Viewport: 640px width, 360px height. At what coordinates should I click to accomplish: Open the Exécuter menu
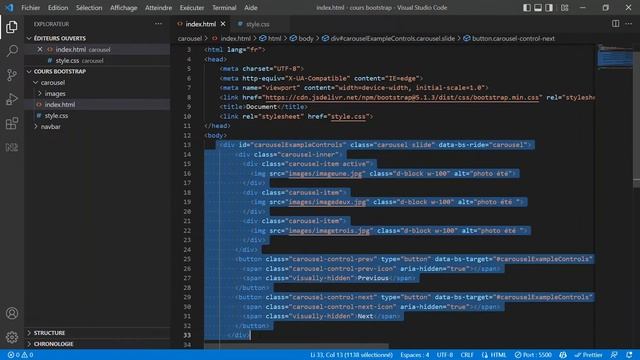tap(192, 7)
